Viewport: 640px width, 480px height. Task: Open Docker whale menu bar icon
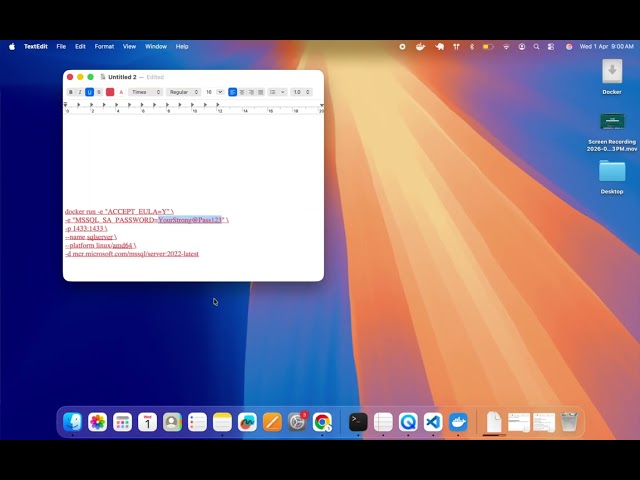point(420,47)
